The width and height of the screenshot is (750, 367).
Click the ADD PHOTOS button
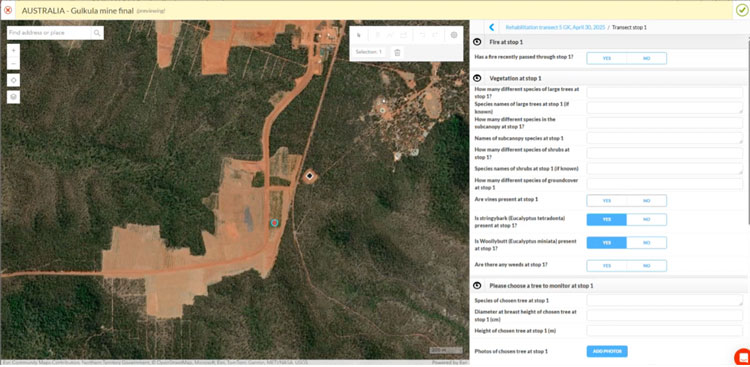pos(607,352)
